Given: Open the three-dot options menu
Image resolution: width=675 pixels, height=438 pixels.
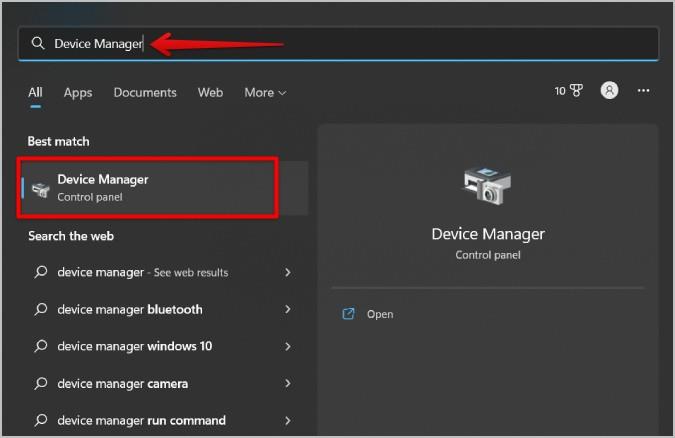Looking at the screenshot, I should 643,90.
